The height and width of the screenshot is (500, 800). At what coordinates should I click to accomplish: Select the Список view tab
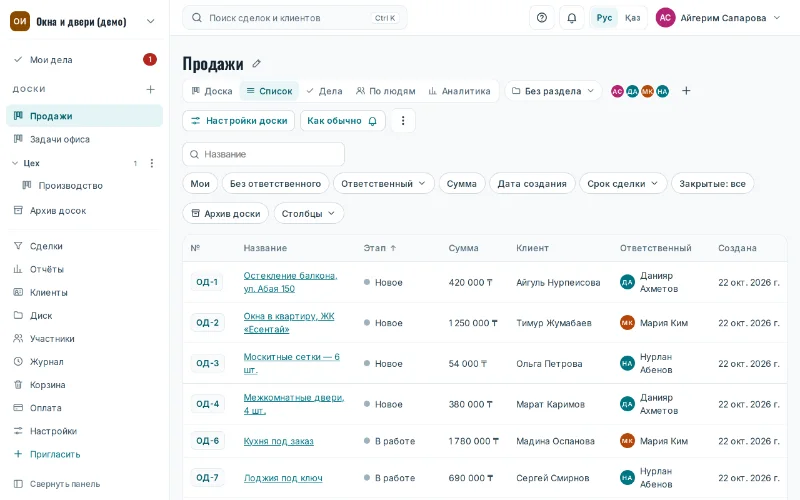(x=269, y=91)
